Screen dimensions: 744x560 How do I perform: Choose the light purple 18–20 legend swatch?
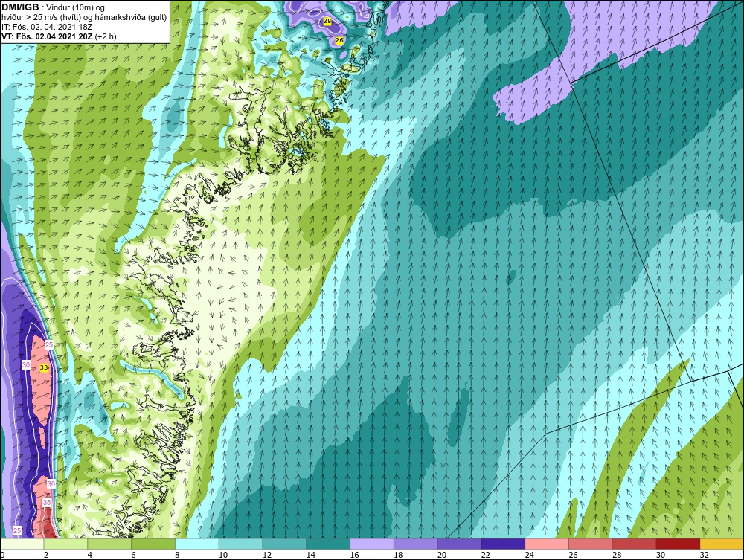(x=416, y=544)
